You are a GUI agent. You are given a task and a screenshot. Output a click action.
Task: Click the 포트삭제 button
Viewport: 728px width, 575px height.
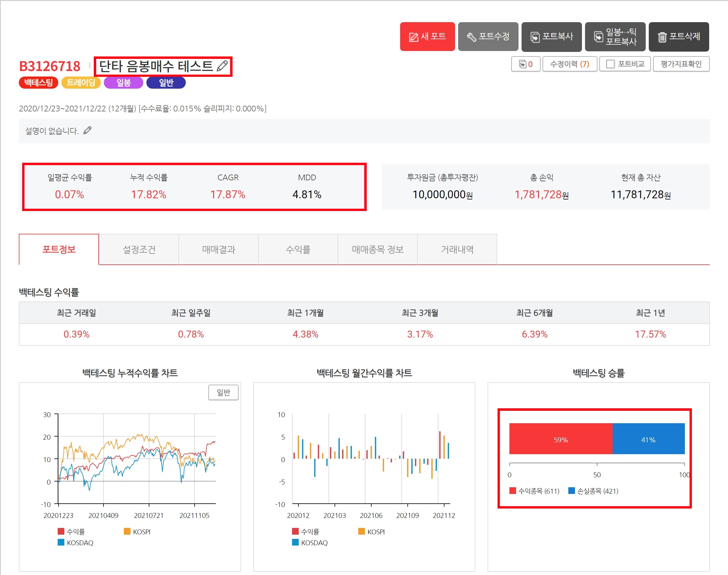tap(679, 36)
